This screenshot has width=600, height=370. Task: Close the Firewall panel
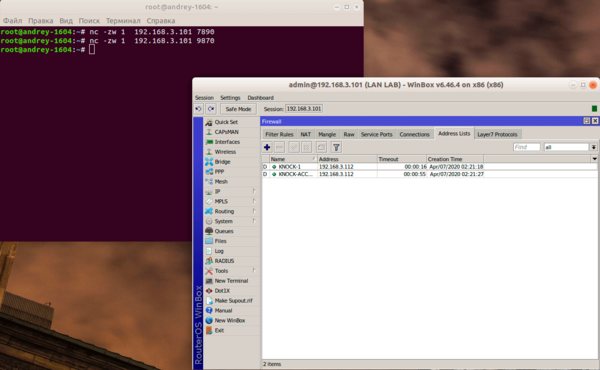[595, 121]
